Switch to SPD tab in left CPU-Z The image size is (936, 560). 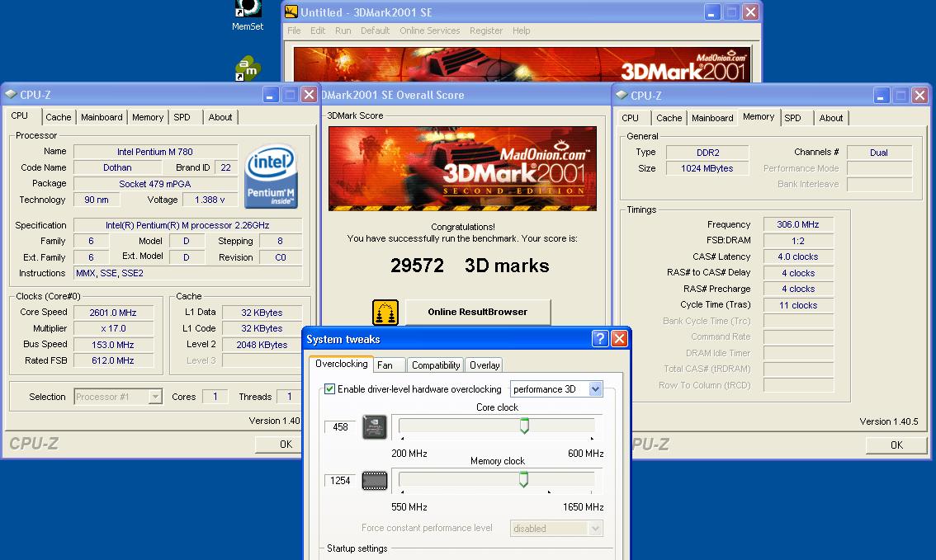[182, 117]
